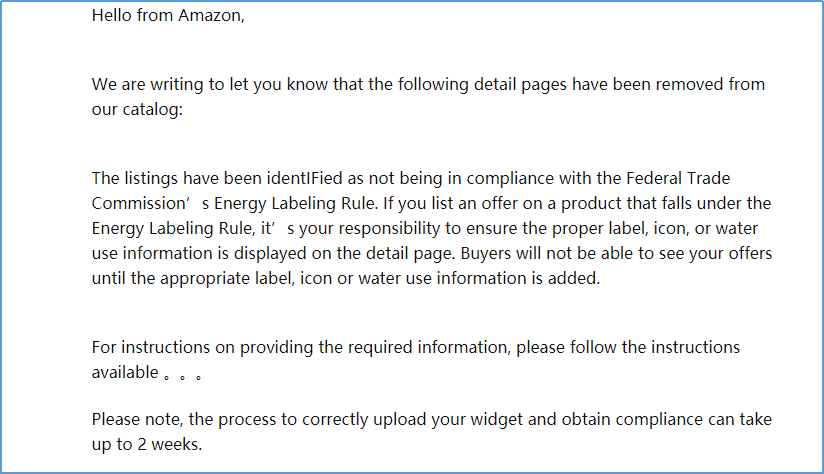Click the text 'up to 2 weeks.'
This screenshot has width=824, height=474.
147,444
